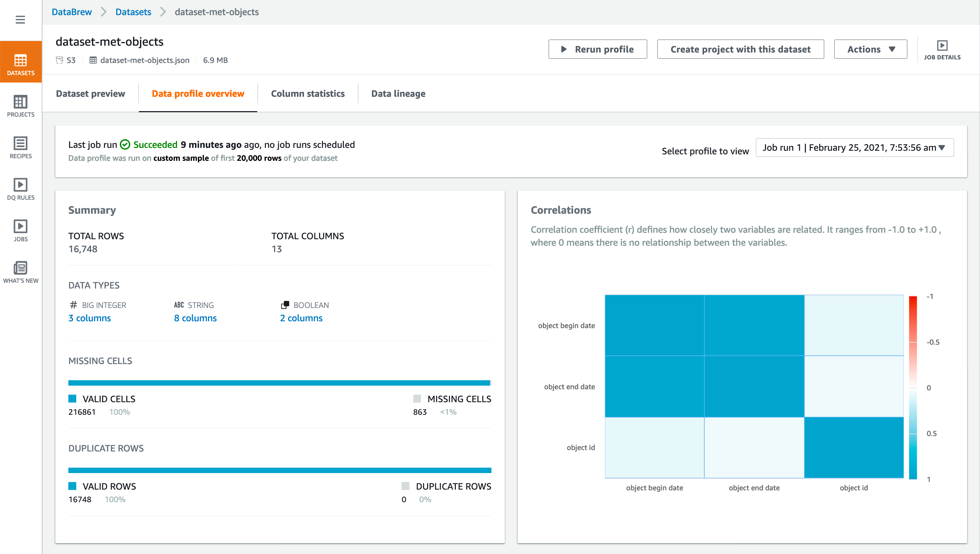The height and width of the screenshot is (554, 980).
Task: Open the Dataset preview tab
Action: (91, 94)
